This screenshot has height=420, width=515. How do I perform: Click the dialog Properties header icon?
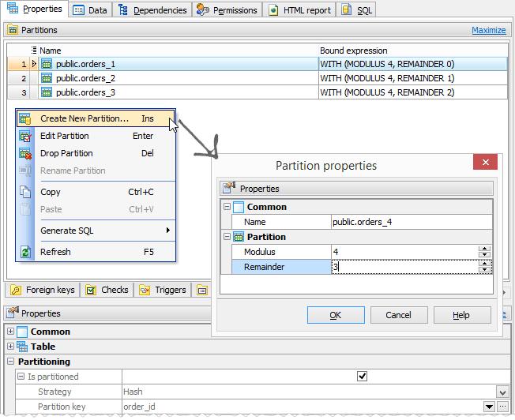pos(229,188)
